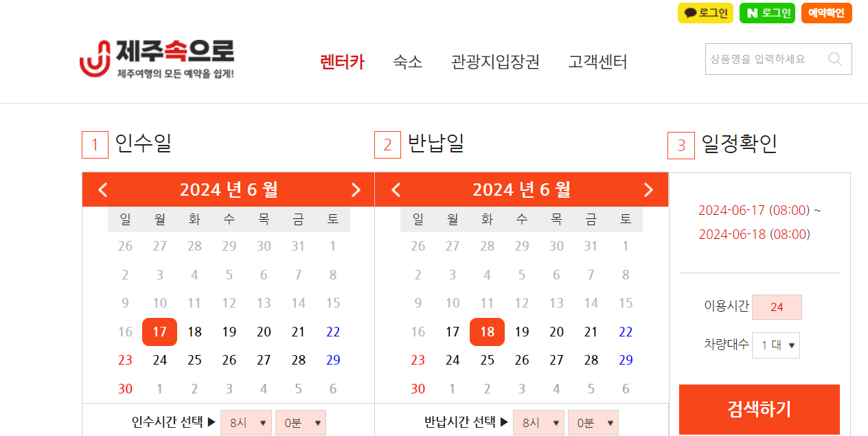
Task: Select Saturday June 22 in 반납일 calendar
Action: pos(626,332)
